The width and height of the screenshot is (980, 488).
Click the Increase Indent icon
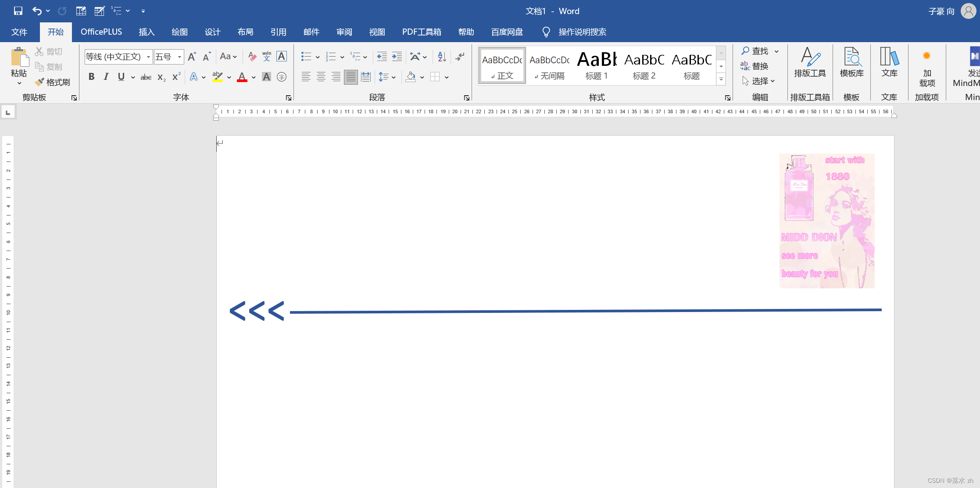(x=397, y=56)
